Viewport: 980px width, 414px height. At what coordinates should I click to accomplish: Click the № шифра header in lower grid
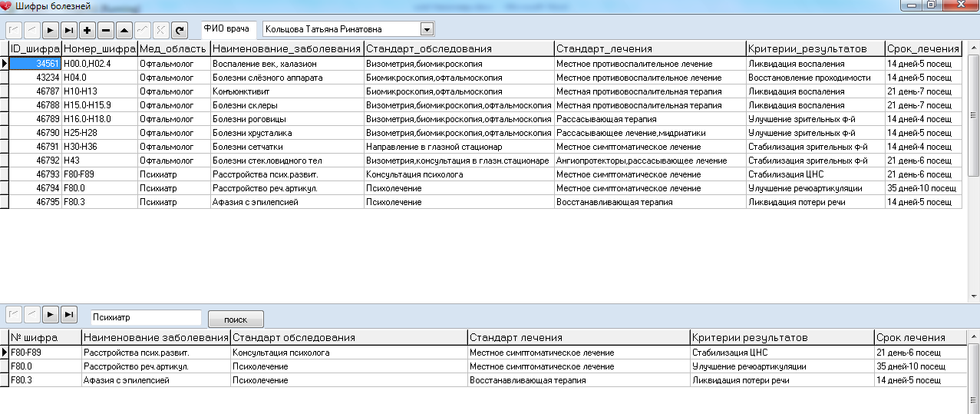coord(45,338)
